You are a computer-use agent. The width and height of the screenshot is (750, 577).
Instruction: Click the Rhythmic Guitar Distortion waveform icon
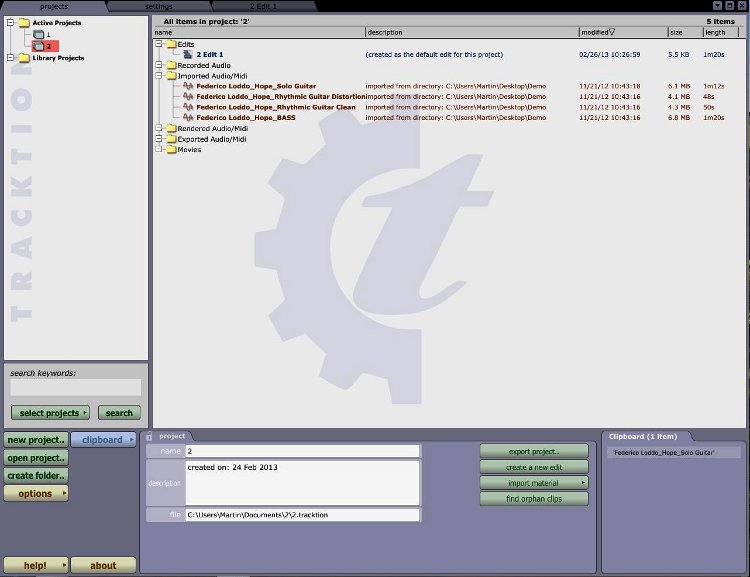click(188, 97)
